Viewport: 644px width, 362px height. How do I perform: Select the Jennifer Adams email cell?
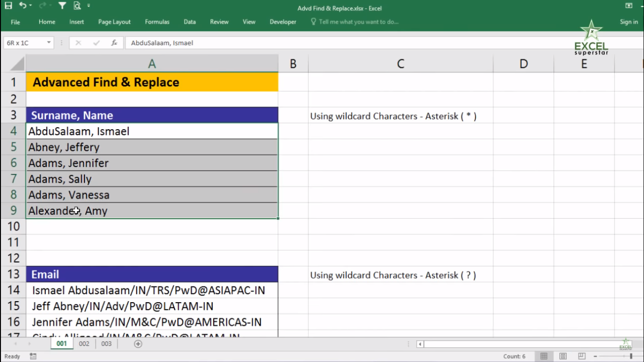pos(152,322)
